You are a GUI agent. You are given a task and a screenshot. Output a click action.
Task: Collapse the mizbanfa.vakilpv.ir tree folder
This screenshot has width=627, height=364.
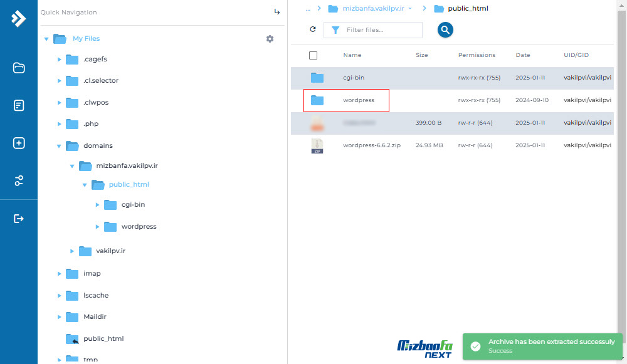72,166
